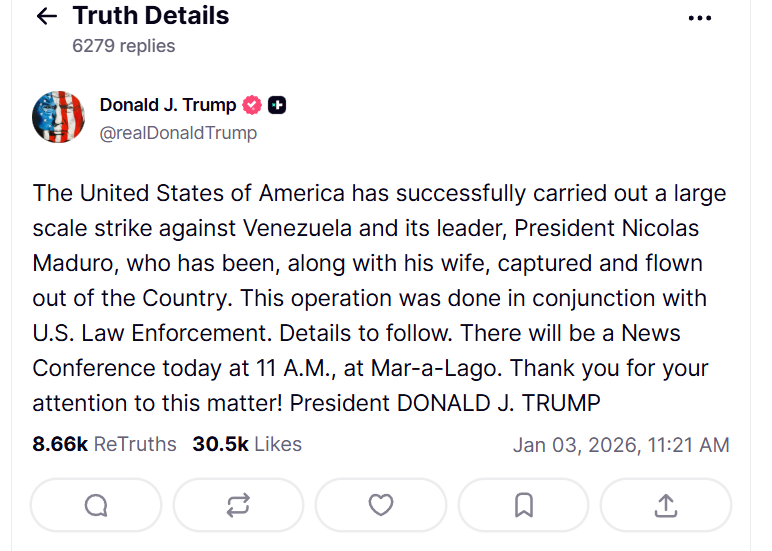The height and width of the screenshot is (551, 772).
Task: Click the Truth Details header title
Action: click(151, 16)
